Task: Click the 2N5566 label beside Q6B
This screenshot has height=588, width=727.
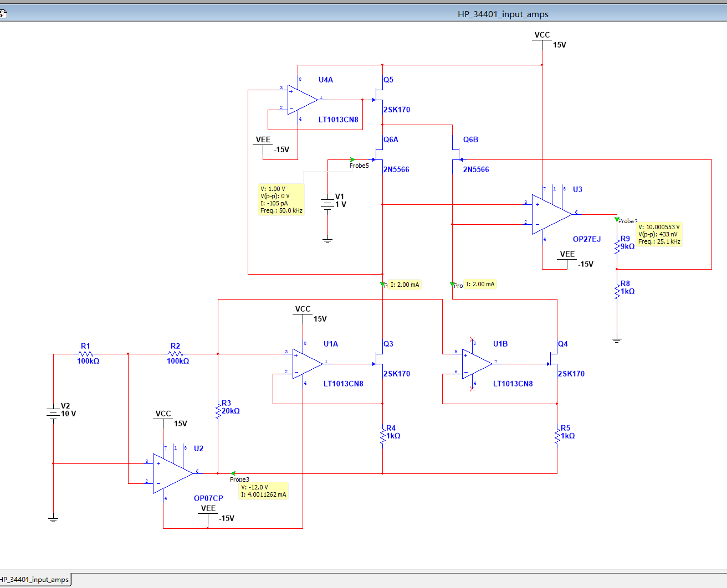Action: point(476,169)
